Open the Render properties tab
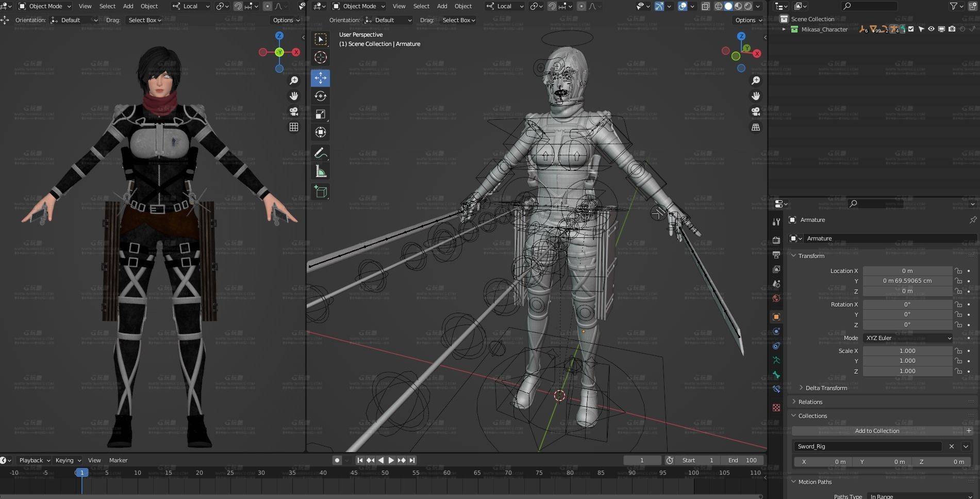Viewport: 980px width, 499px height. pyautogui.click(x=776, y=240)
